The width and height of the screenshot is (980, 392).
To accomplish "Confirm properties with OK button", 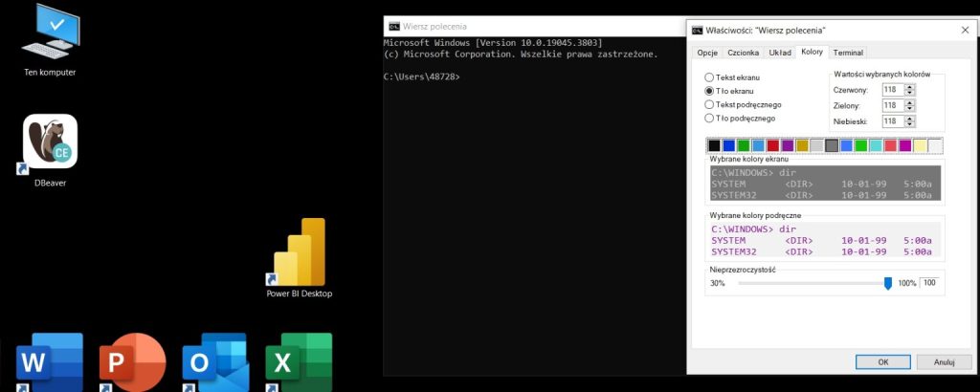I will click(883, 361).
